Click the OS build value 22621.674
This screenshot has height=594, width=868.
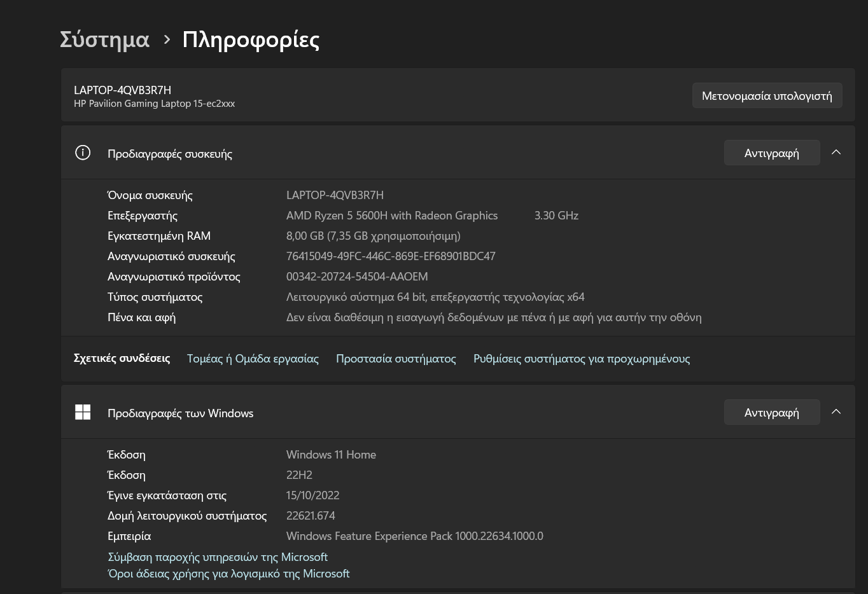311,516
